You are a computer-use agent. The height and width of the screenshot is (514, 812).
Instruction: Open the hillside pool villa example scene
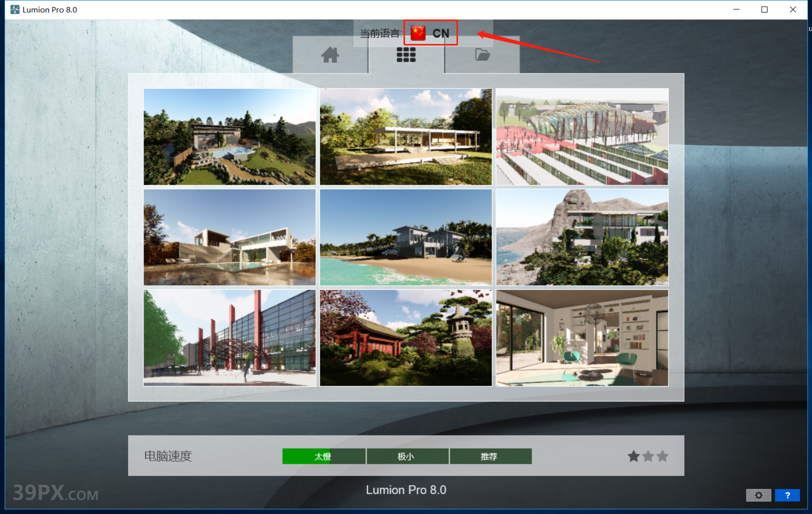coord(229,137)
